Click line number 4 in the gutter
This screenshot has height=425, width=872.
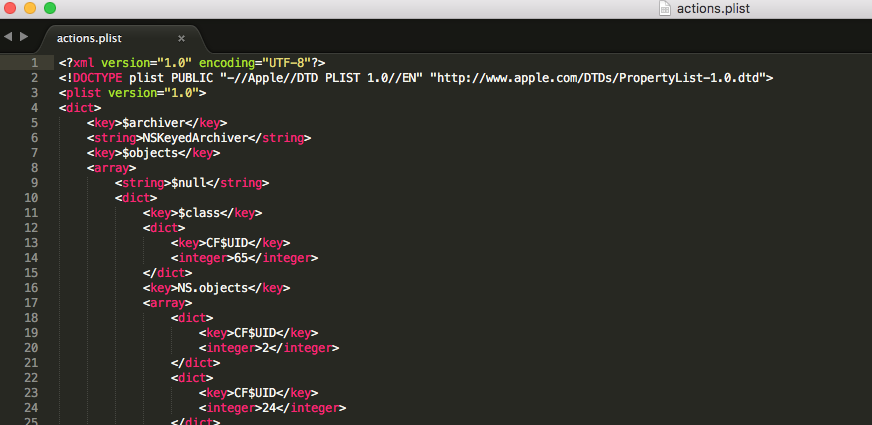click(34, 108)
